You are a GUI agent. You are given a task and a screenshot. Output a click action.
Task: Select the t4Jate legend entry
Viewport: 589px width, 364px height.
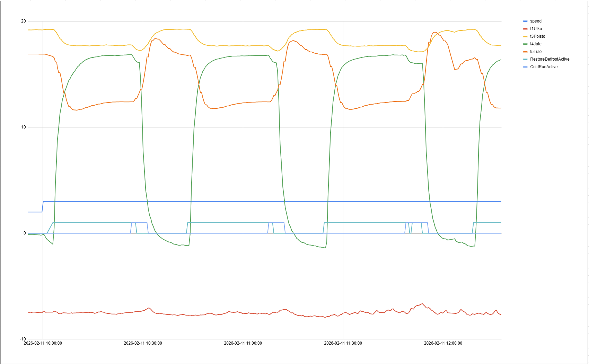point(536,44)
